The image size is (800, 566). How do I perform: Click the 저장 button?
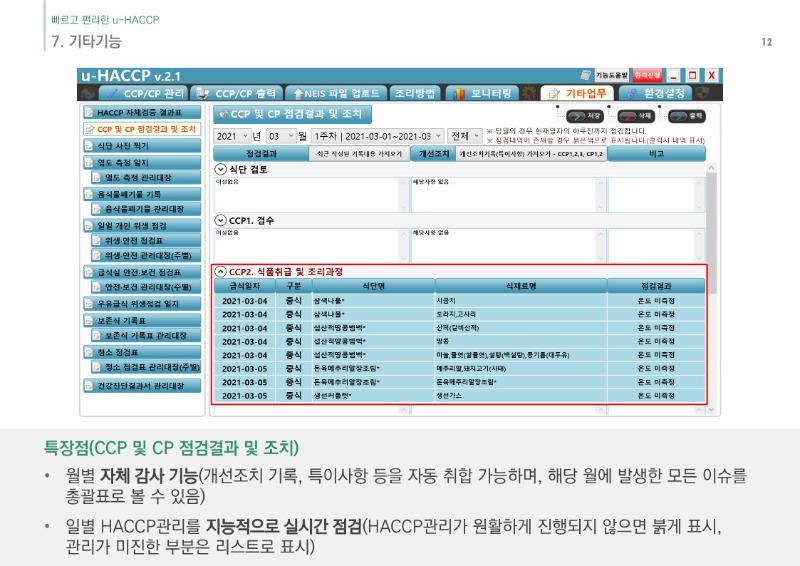pos(585,116)
